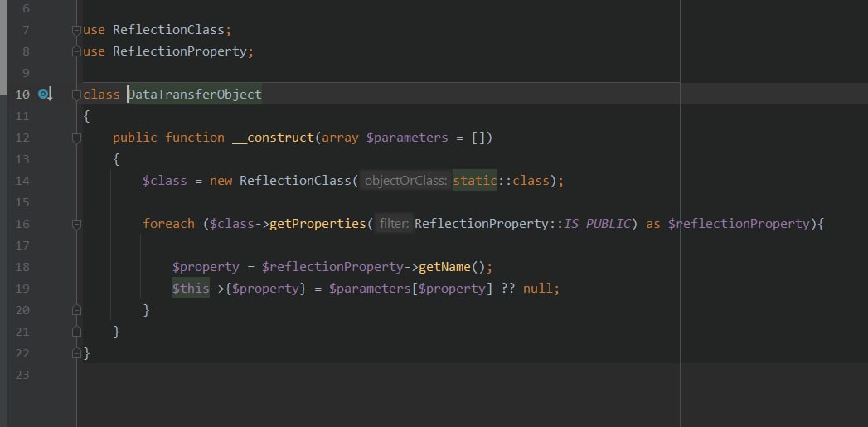The height and width of the screenshot is (427, 868).
Task: Click the 'is overridden' gutter icon on line 10
Action: click(x=46, y=95)
